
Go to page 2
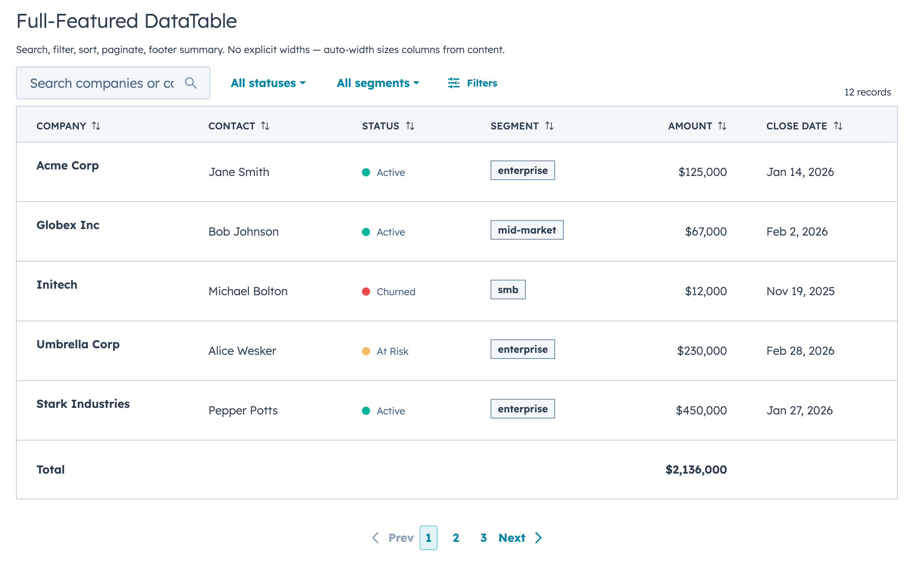pyautogui.click(x=456, y=538)
